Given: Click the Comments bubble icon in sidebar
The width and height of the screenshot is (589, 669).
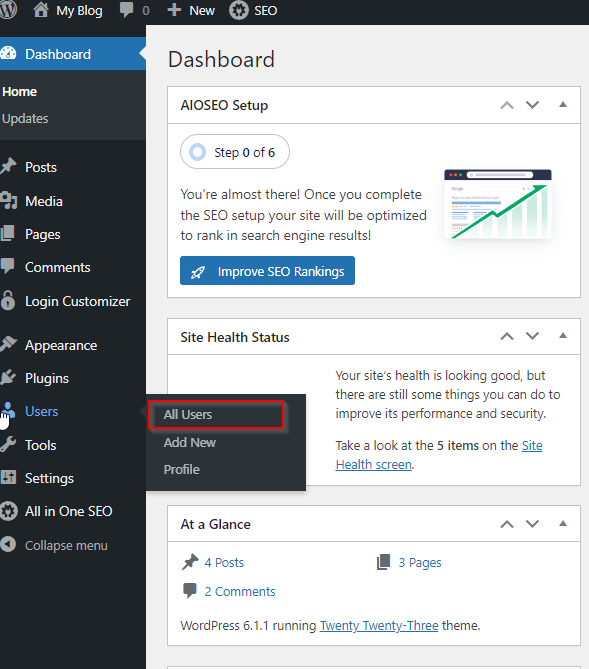Looking at the screenshot, I should click(x=8, y=266).
